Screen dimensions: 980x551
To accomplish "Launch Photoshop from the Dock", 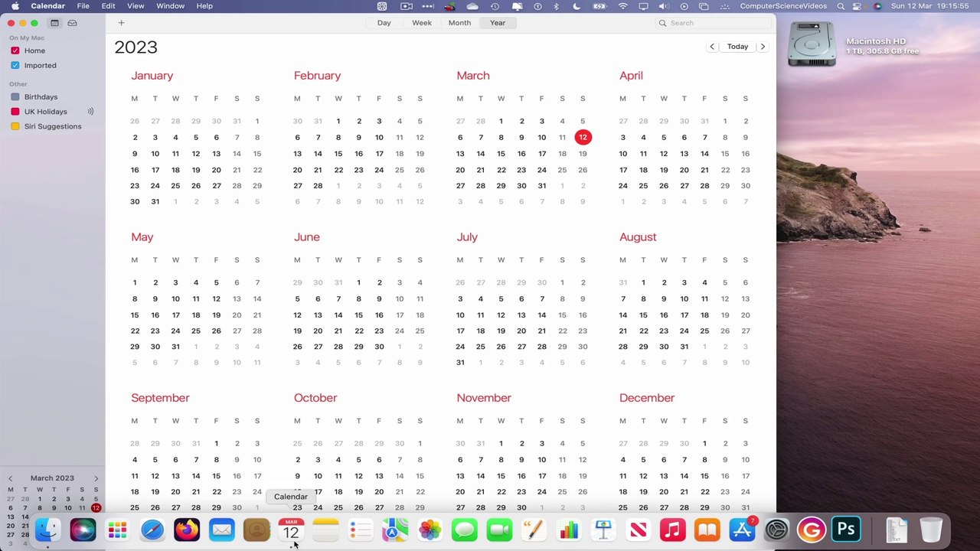I will click(x=846, y=530).
